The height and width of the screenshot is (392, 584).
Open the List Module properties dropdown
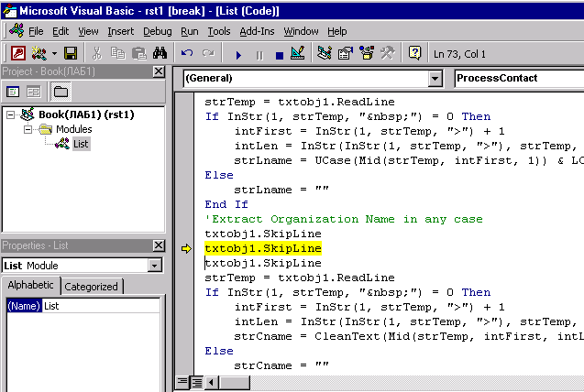pos(155,266)
